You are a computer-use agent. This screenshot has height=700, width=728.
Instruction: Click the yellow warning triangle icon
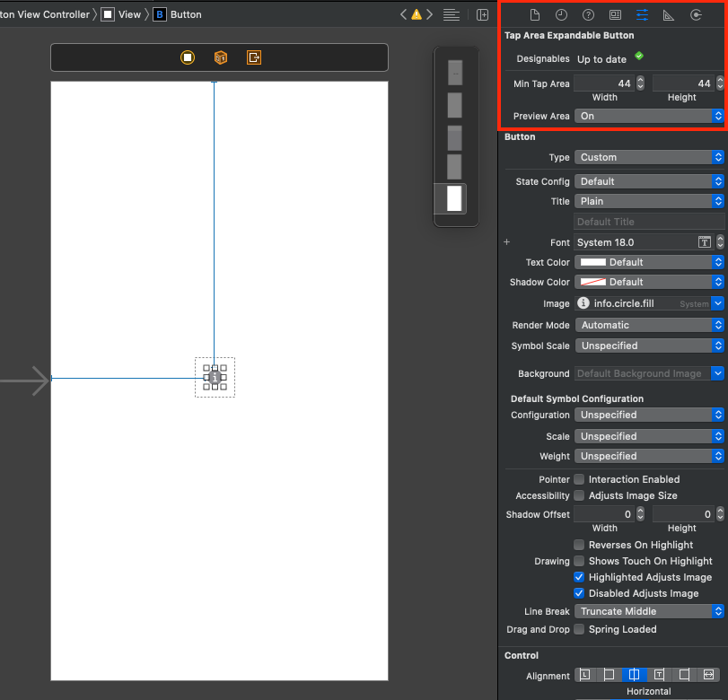(417, 14)
